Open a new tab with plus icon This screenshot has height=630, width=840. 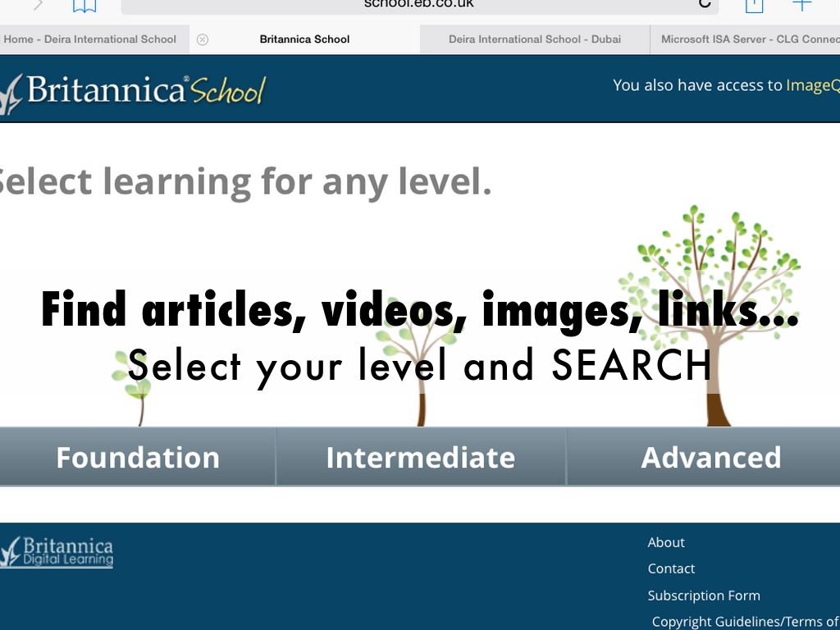801,5
